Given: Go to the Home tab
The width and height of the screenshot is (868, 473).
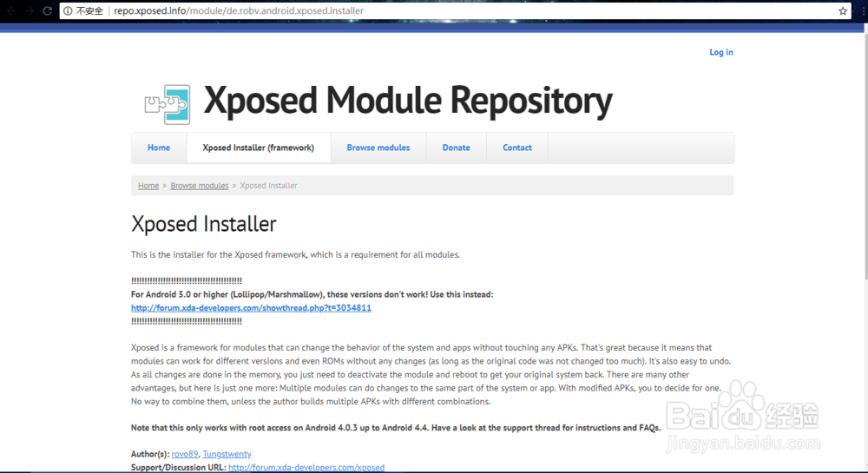Looking at the screenshot, I should (159, 148).
